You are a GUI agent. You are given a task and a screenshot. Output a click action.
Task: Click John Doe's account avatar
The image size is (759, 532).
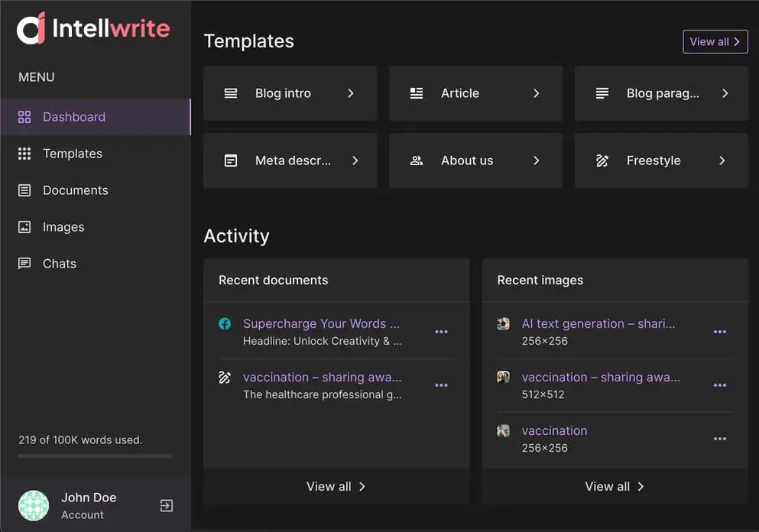pyautogui.click(x=34, y=505)
